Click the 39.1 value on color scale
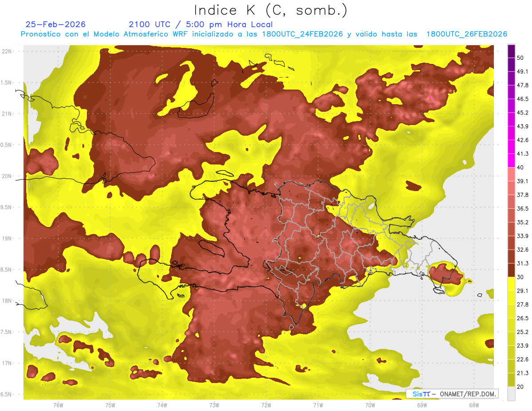This screenshot has height=411, width=532. 523,181
